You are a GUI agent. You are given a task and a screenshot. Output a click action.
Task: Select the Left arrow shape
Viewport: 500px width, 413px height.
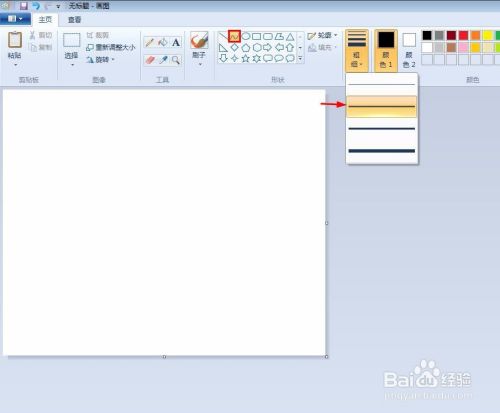[279, 47]
